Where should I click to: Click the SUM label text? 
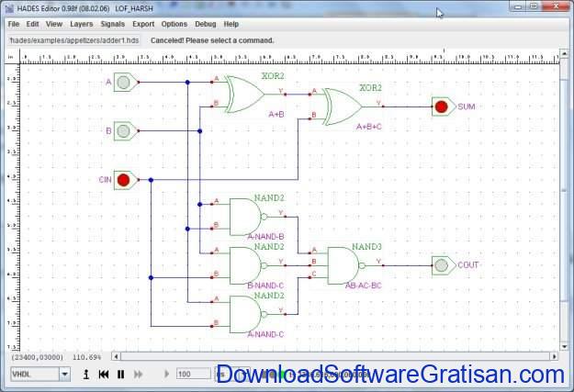467,106
